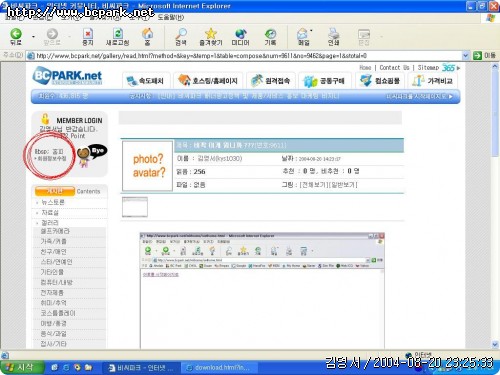Click the Windows 시작 Start button
This screenshot has height=375, width=500.
[22, 367]
